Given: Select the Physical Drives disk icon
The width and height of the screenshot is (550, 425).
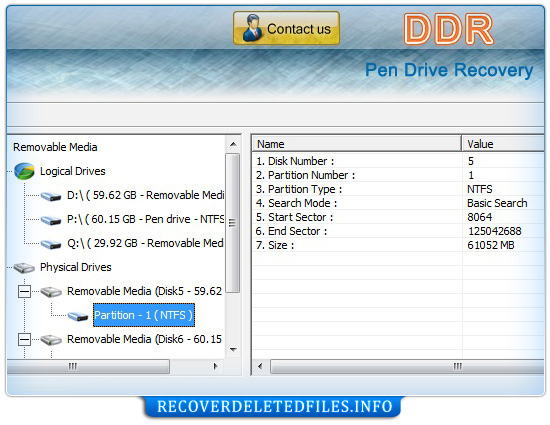Looking at the screenshot, I should tap(24, 268).
